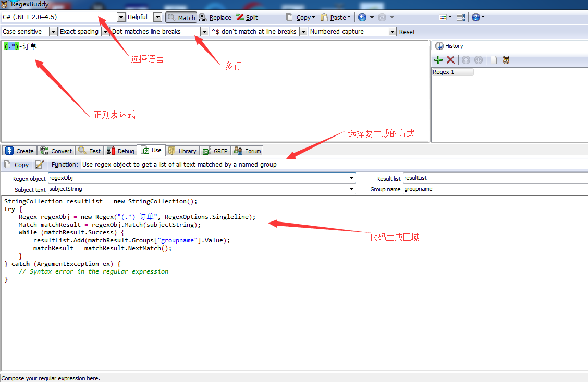Viewport: 588px width, 383px height.
Task: Open the Paste regex menu
Action: pyautogui.click(x=336, y=18)
